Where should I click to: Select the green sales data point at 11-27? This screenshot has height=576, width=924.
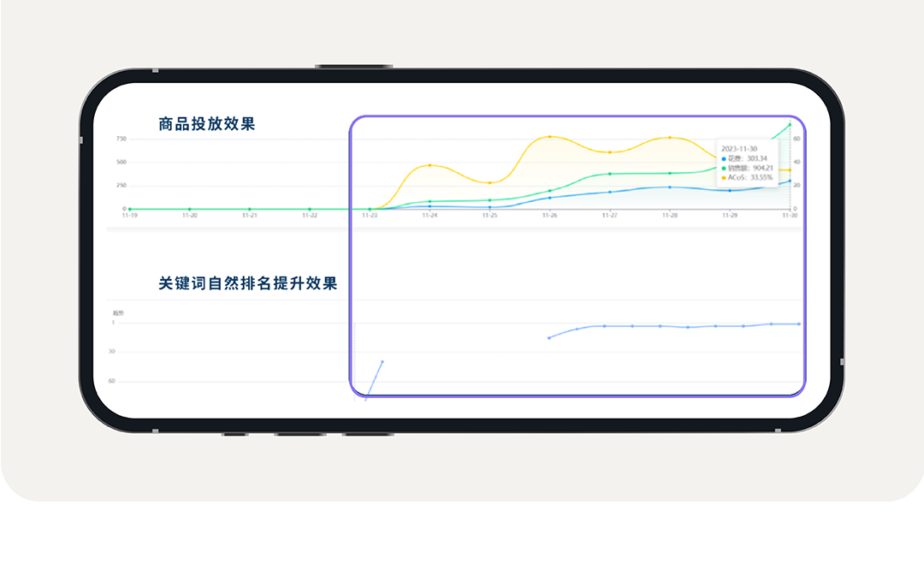(x=610, y=174)
